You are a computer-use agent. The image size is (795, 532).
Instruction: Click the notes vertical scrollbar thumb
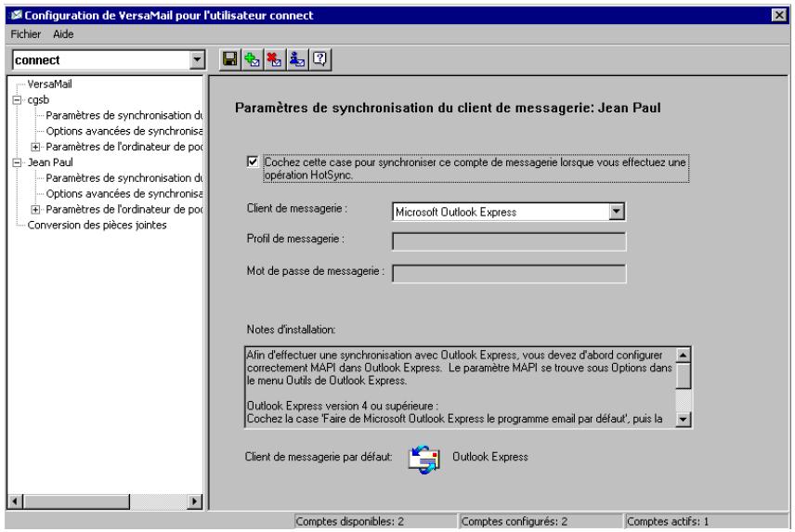(684, 375)
